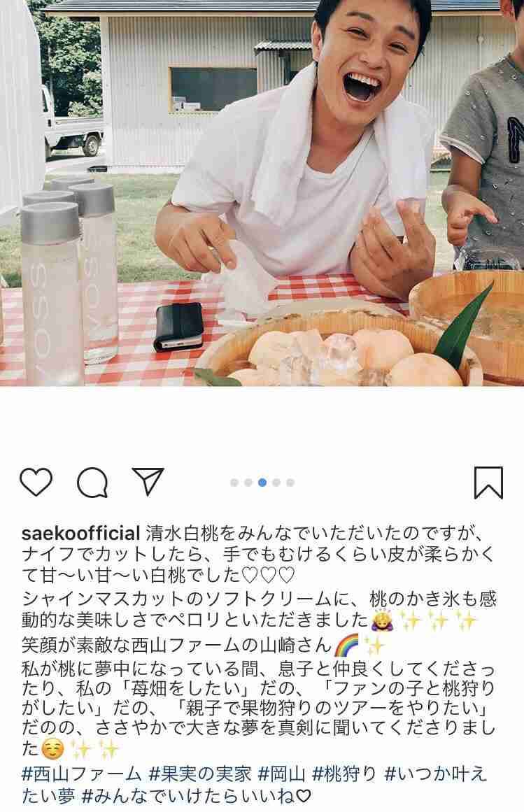Open hashtag #西山ファーム
This screenshot has width=524, height=812.
click(x=81, y=774)
